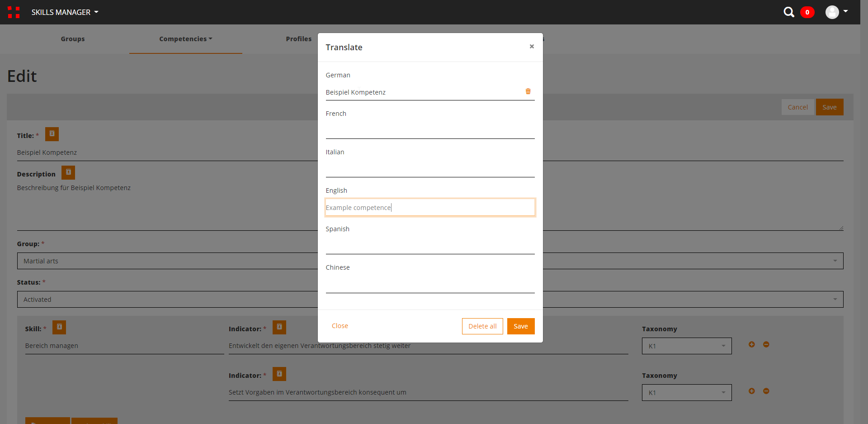Open the second Taxonomy K1 dropdown
The image size is (868, 424).
(686, 393)
